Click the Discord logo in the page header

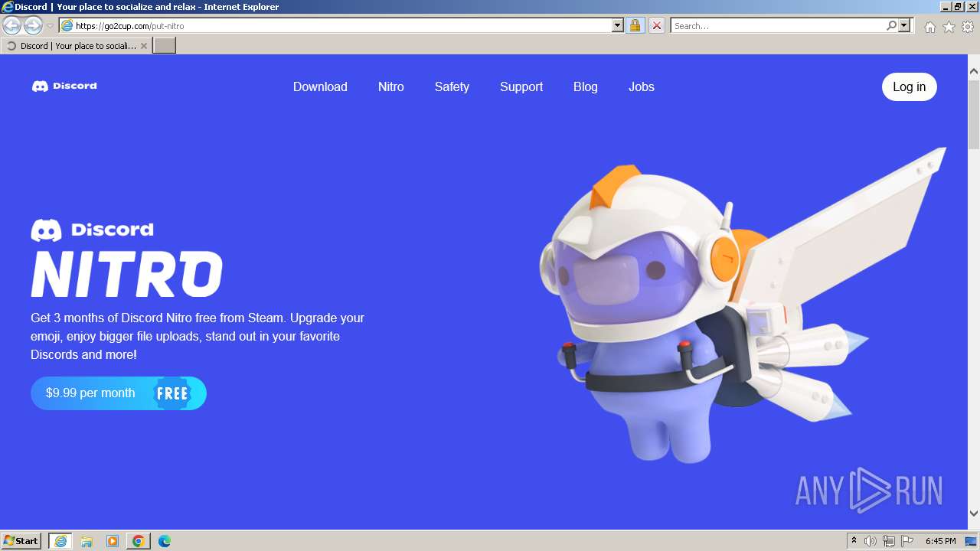[64, 86]
